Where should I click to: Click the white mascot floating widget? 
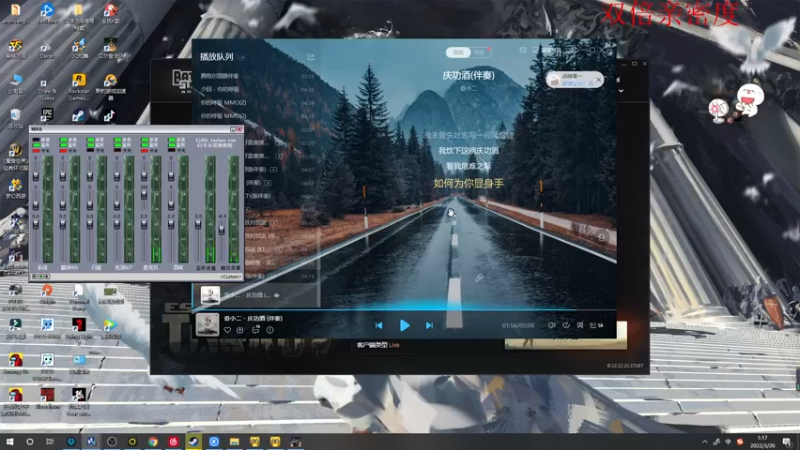click(x=749, y=99)
